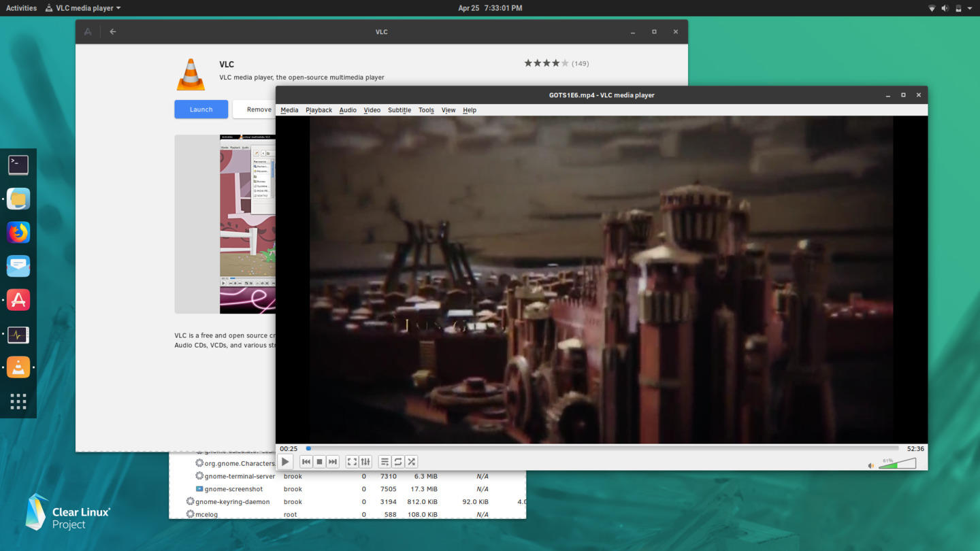Adjust the VLC volume slider at 61%
The width and height of the screenshot is (980, 551).
[897, 464]
